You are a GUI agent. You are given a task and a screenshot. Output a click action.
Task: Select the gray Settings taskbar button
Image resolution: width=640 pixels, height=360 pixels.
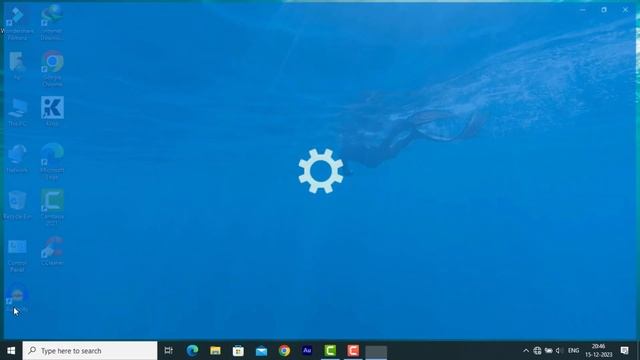tap(376, 351)
